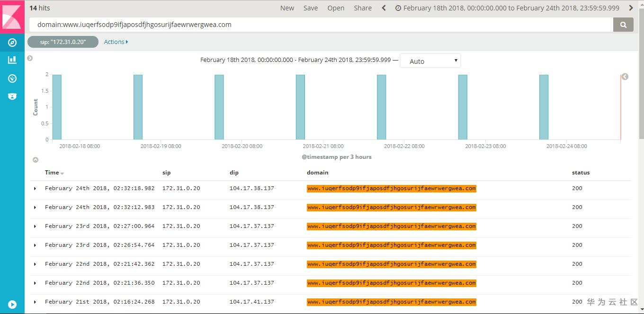Expand row February 21st 02:16:24.268
This screenshot has height=314, width=644.
(x=35, y=302)
